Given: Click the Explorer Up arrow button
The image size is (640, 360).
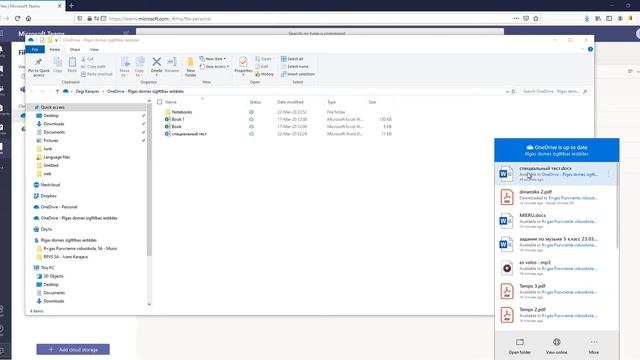Looking at the screenshot, I should click(57, 91).
